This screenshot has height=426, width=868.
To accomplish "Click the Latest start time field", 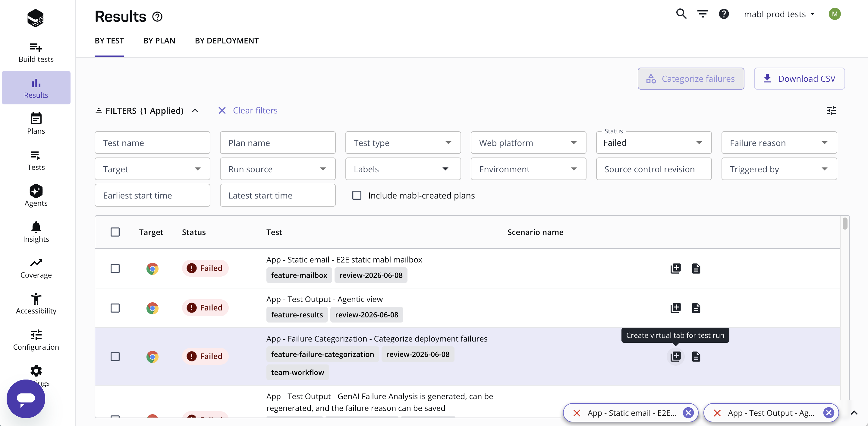I will coord(278,195).
